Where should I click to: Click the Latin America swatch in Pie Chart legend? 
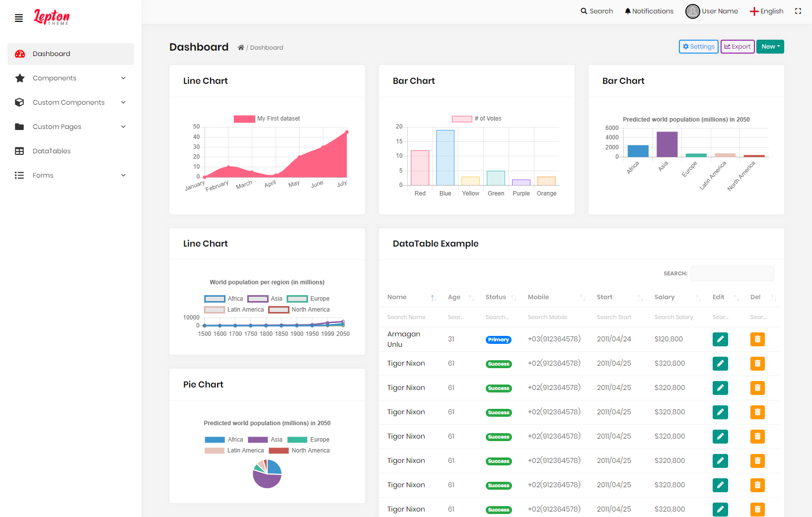215,451
